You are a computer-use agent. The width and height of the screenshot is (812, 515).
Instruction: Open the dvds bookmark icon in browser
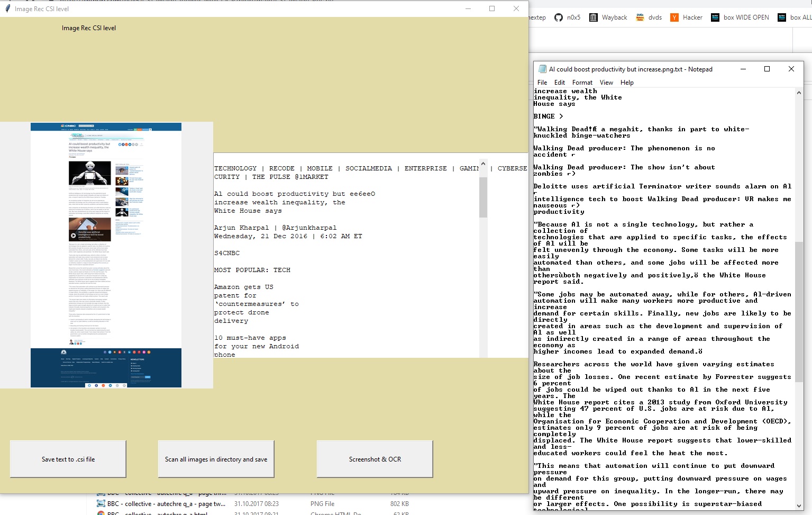[640, 17]
